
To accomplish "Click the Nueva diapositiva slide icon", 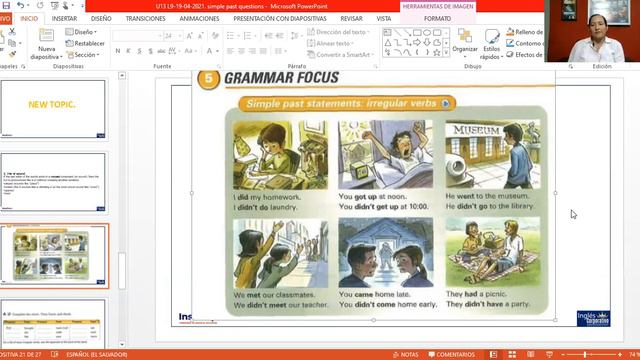I will (46, 35).
